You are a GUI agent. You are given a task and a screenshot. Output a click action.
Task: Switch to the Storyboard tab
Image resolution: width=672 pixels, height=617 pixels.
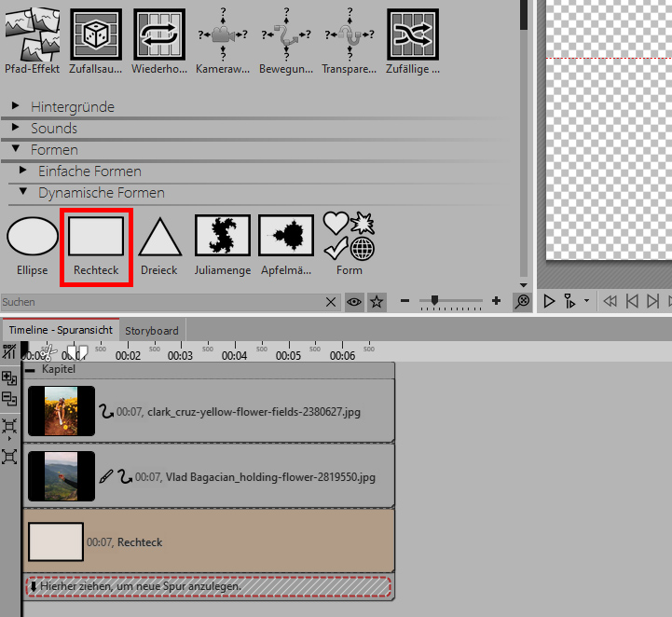tap(152, 331)
